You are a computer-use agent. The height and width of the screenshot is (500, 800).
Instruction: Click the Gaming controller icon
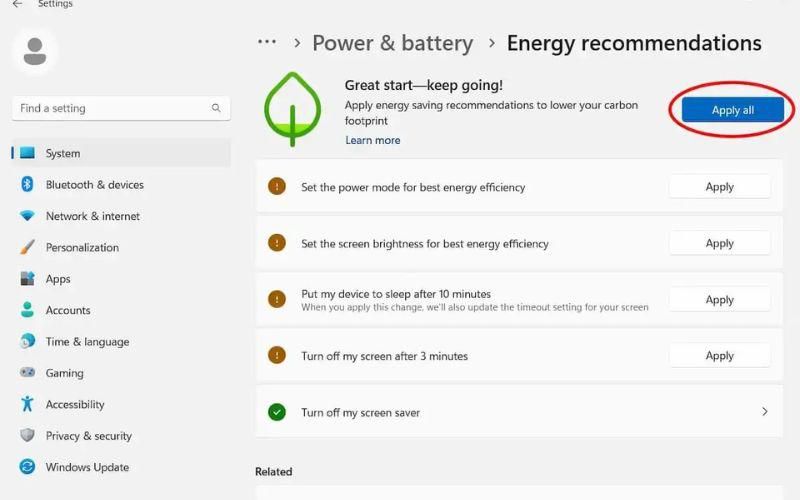(x=27, y=372)
